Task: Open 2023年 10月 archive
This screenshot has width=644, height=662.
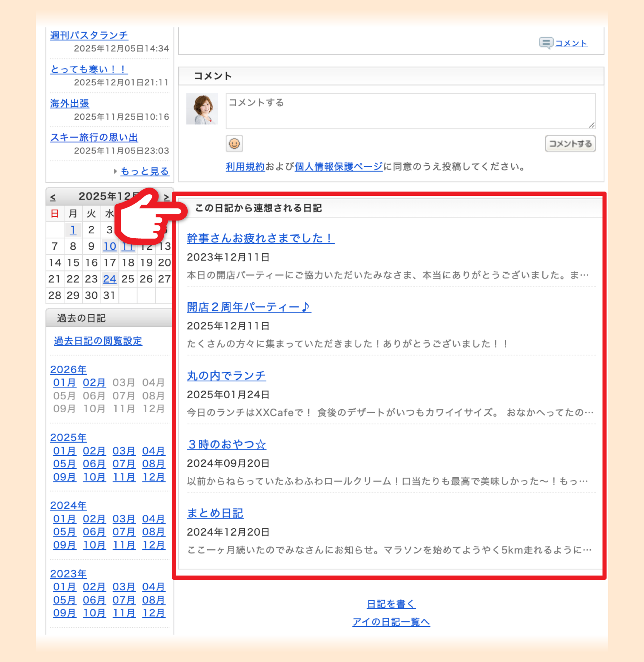Action: coord(94,613)
